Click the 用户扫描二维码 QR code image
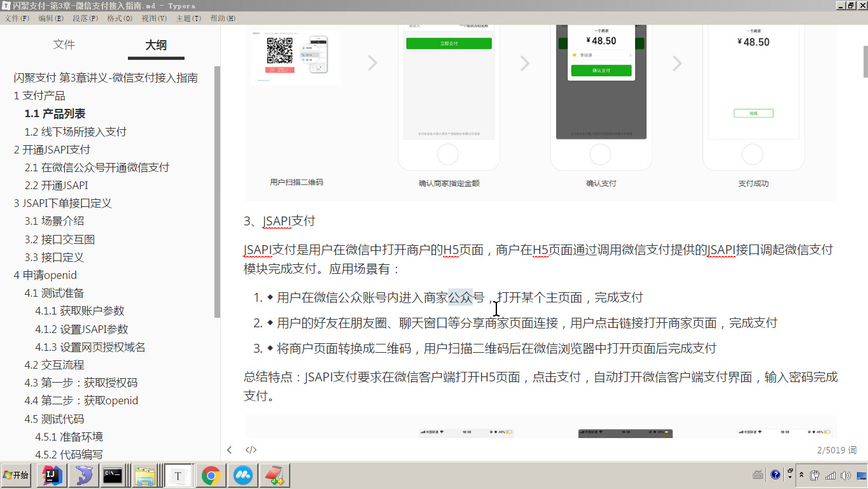 [x=296, y=57]
